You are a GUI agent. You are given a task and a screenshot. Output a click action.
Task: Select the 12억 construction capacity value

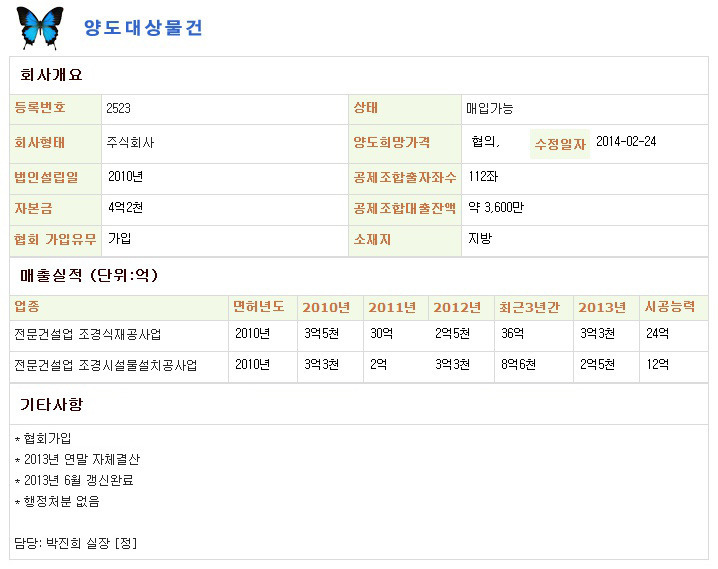point(658,364)
